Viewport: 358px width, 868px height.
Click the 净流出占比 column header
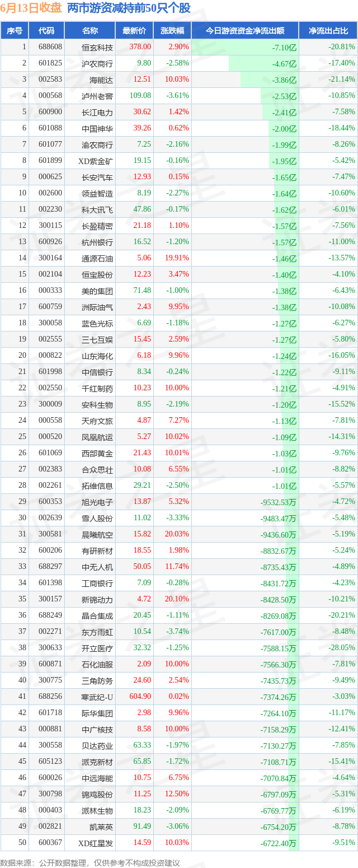(328, 31)
